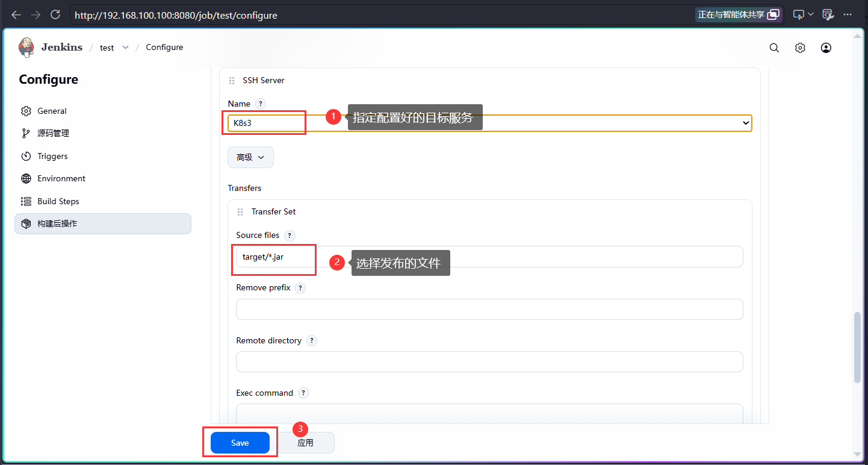The height and width of the screenshot is (465, 868).
Task: Show help for Remove prefix
Action: [301, 288]
